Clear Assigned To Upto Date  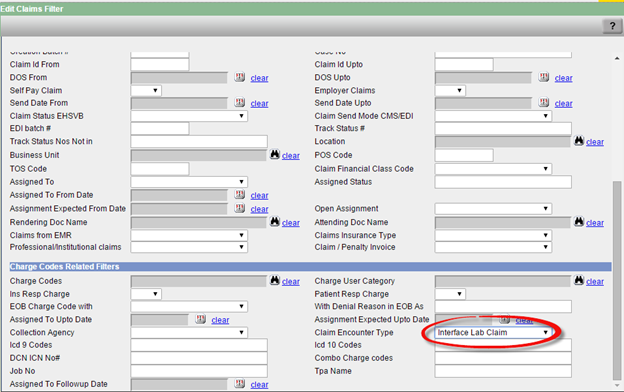pos(220,320)
